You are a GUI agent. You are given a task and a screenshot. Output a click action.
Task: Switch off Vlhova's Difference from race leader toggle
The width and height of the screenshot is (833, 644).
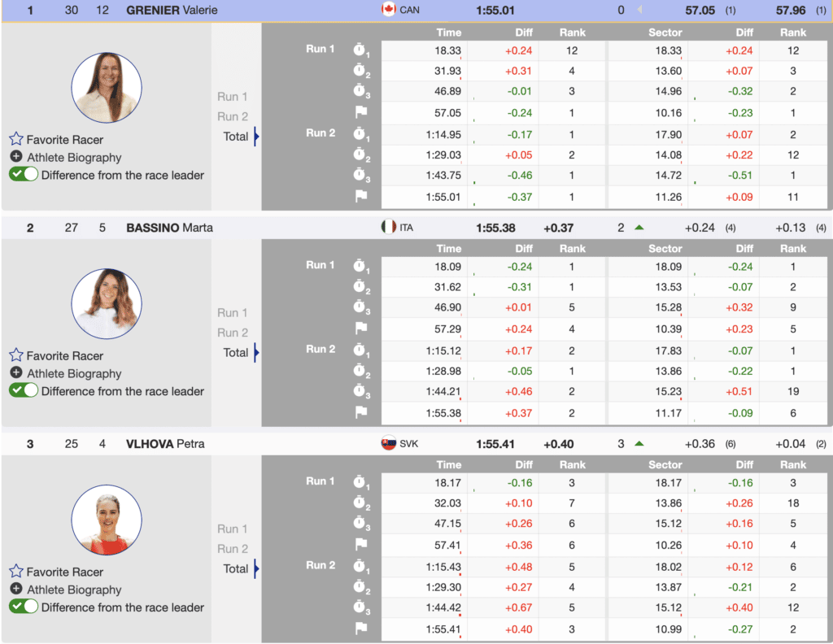click(x=24, y=607)
